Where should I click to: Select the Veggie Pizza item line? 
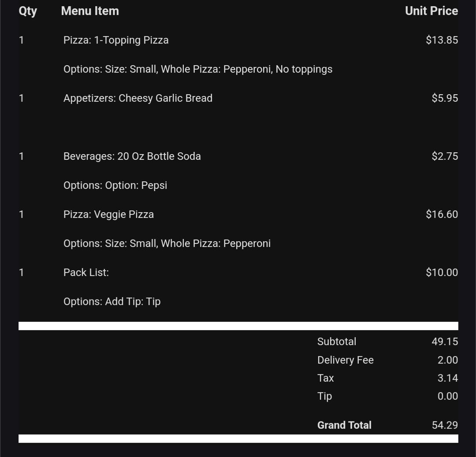[x=108, y=214]
